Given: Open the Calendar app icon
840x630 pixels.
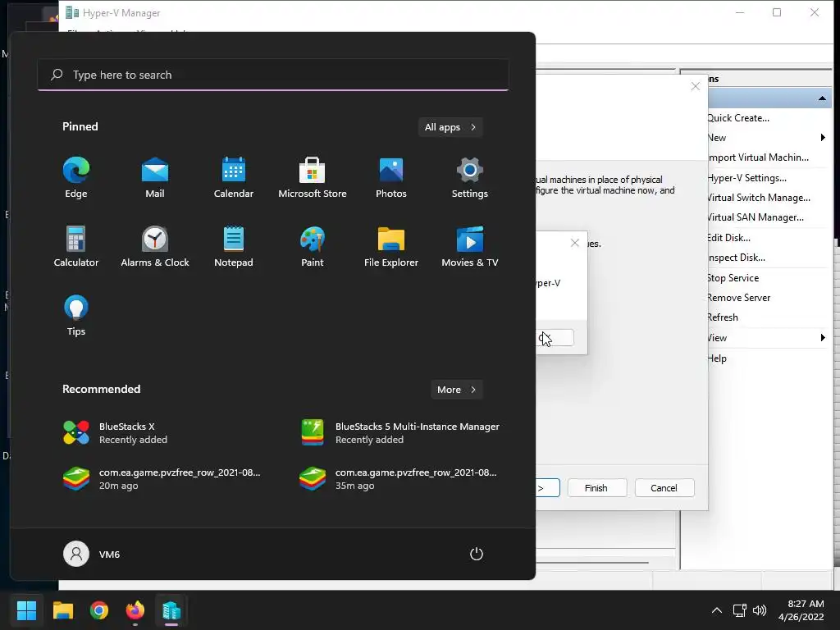Looking at the screenshot, I should [234, 177].
